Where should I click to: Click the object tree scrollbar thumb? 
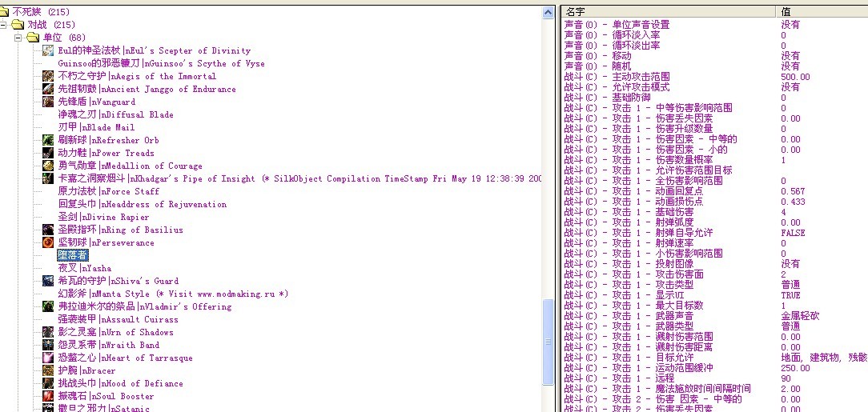[x=548, y=342]
